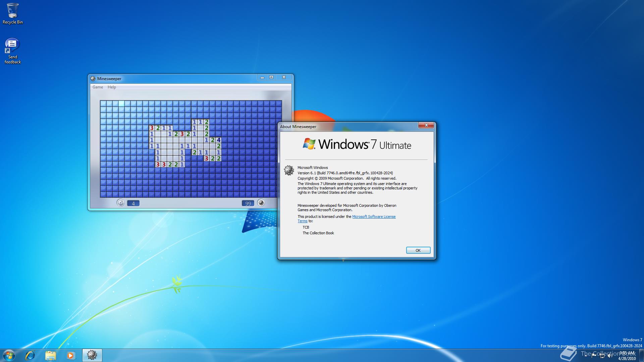Open Windows Explorer folder icon on taskbar
The width and height of the screenshot is (644, 362).
click(x=51, y=355)
